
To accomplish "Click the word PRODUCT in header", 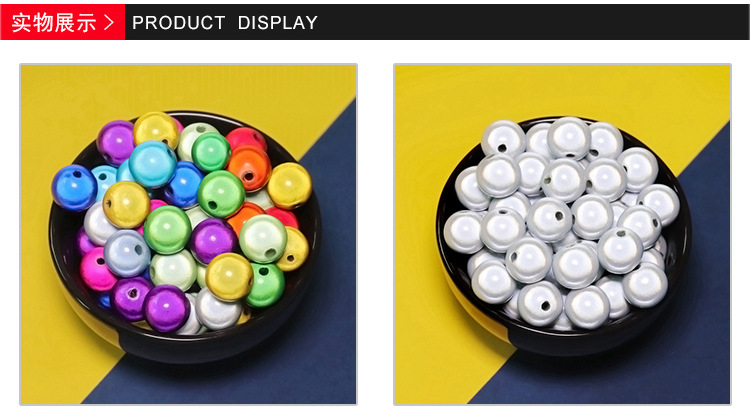I will pos(178,22).
